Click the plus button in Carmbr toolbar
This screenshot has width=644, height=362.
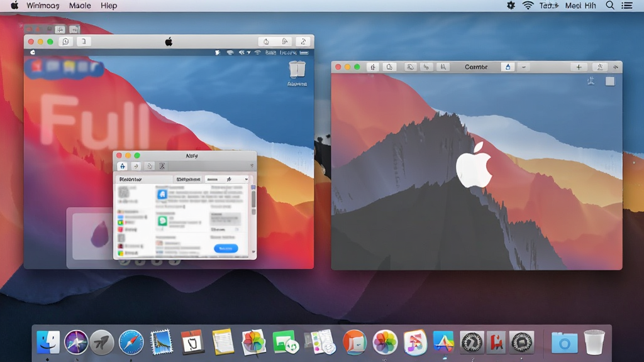coord(579,67)
